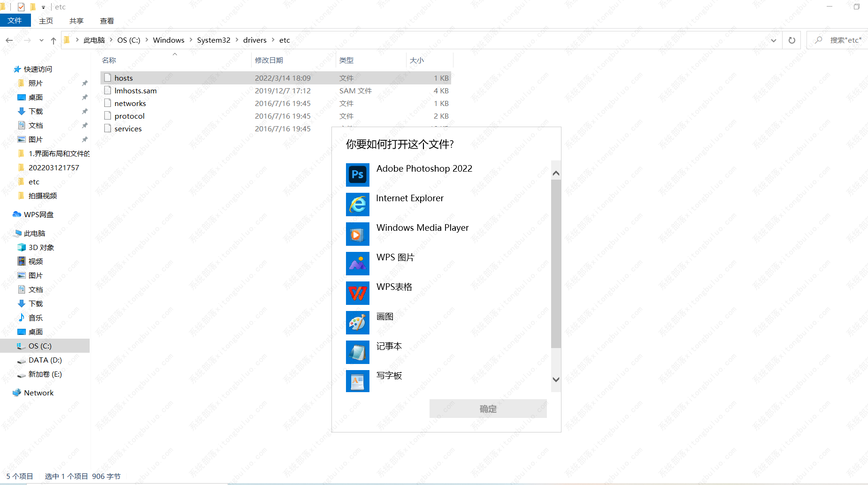This screenshot has width=868, height=485.
Task: Click the hosts file icon
Action: click(x=108, y=78)
